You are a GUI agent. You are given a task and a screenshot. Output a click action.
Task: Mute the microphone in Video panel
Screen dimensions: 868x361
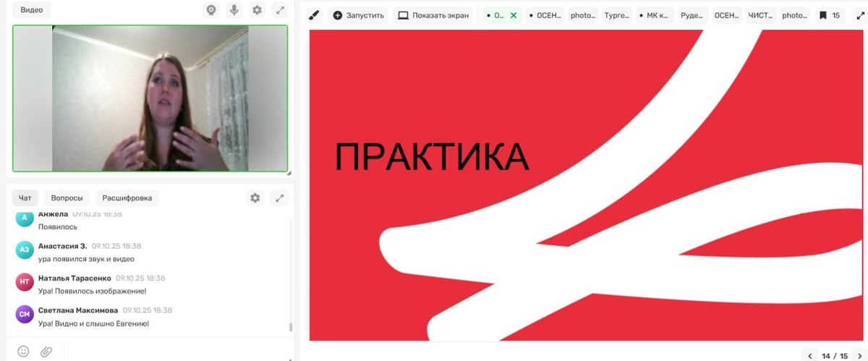pyautogui.click(x=234, y=10)
